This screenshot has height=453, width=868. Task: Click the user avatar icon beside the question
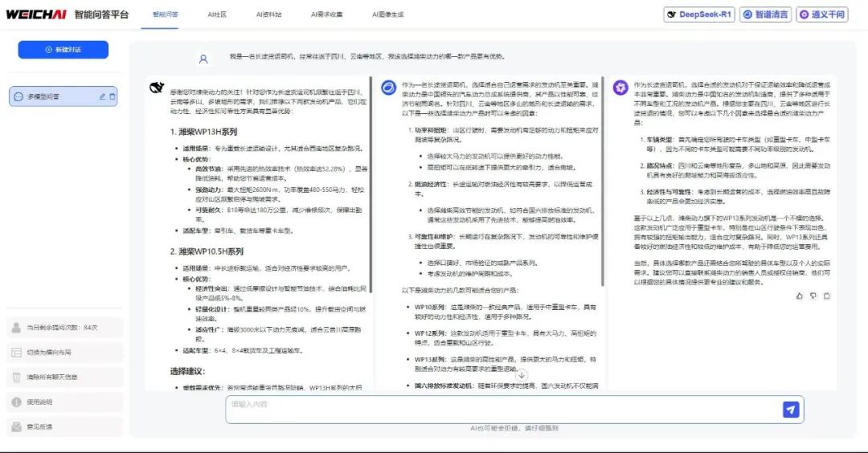203,59
